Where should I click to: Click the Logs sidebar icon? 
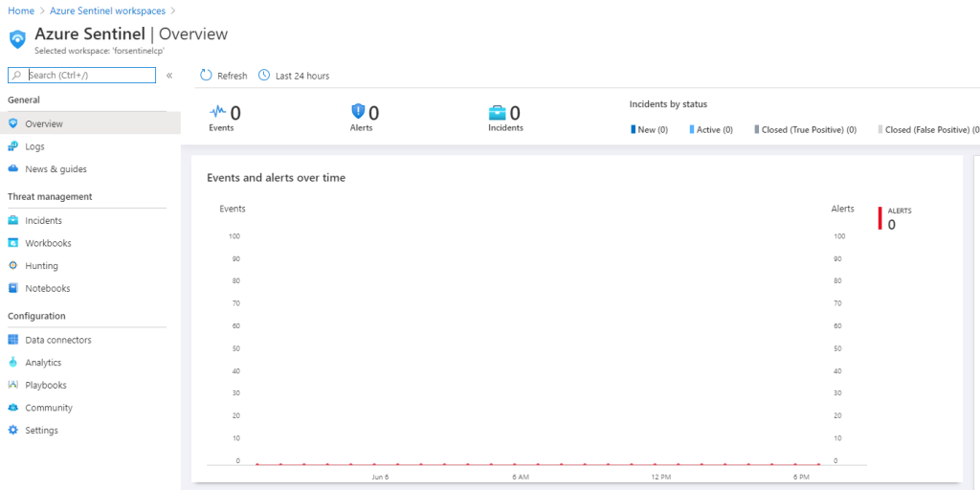[13, 146]
